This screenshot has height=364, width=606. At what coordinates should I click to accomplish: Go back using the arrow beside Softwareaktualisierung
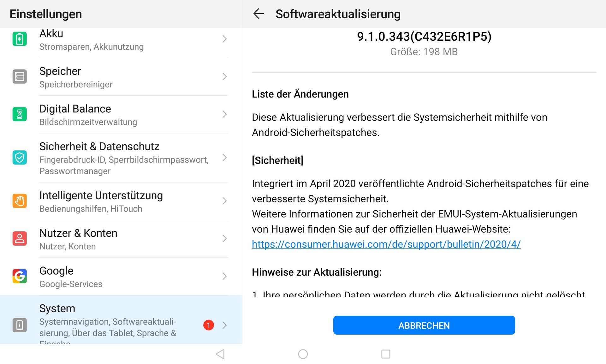pos(258,14)
